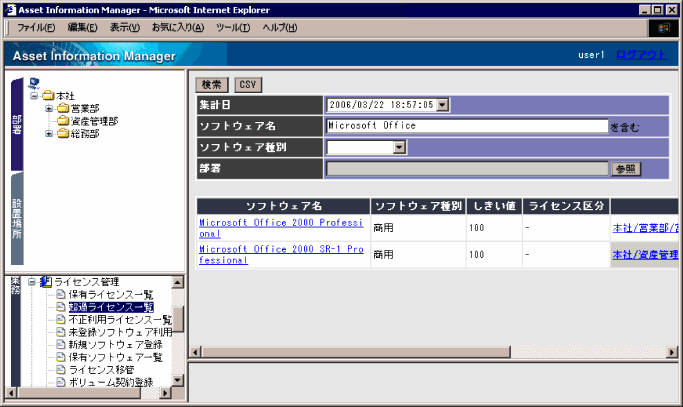The height and width of the screenshot is (407, 683).
Task: Open the 本社/営業部 department link
Action: click(645, 228)
